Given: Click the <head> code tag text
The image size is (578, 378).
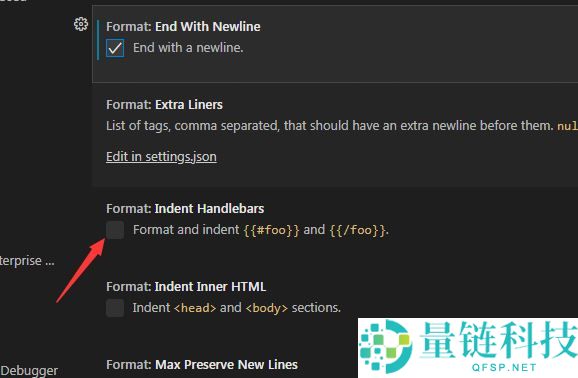Looking at the screenshot, I should [x=195, y=308].
